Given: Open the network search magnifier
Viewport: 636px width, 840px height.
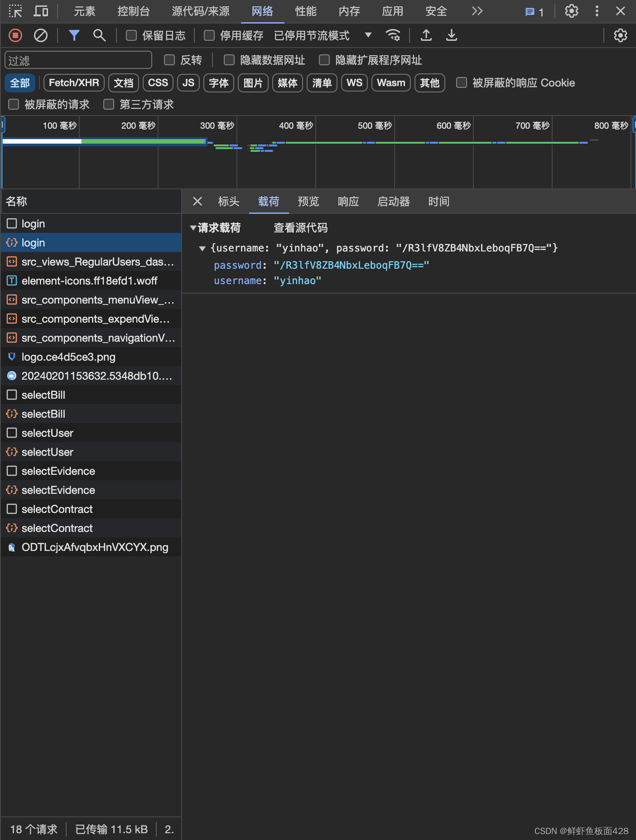Looking at the screenshot, I should [99, 35].
